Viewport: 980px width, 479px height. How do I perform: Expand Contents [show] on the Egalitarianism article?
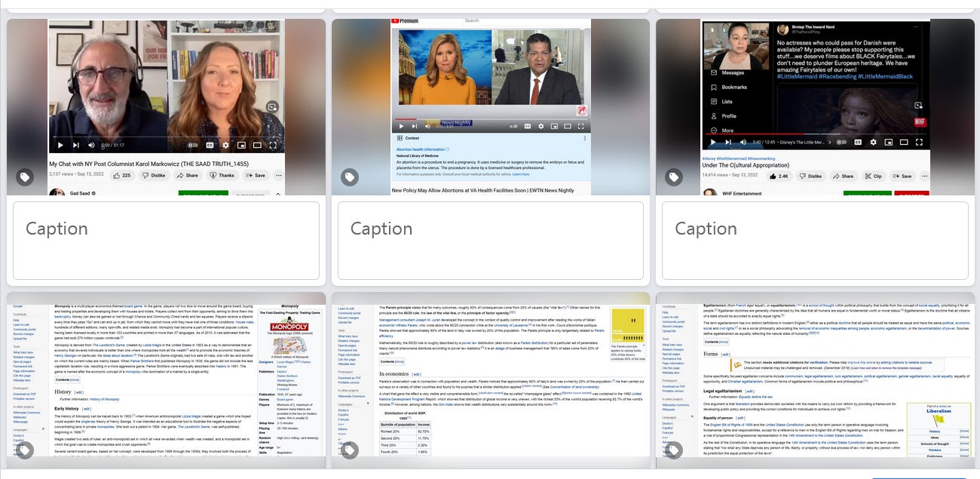[723, 342]
